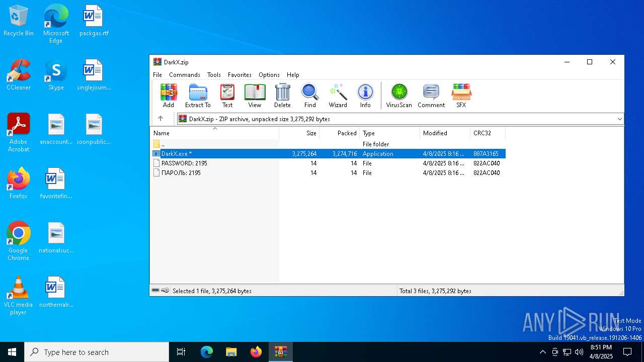Sort files by Packed column
Image resolution: width=644 pixels, height=362 pixels.
[x=340, y=133]
